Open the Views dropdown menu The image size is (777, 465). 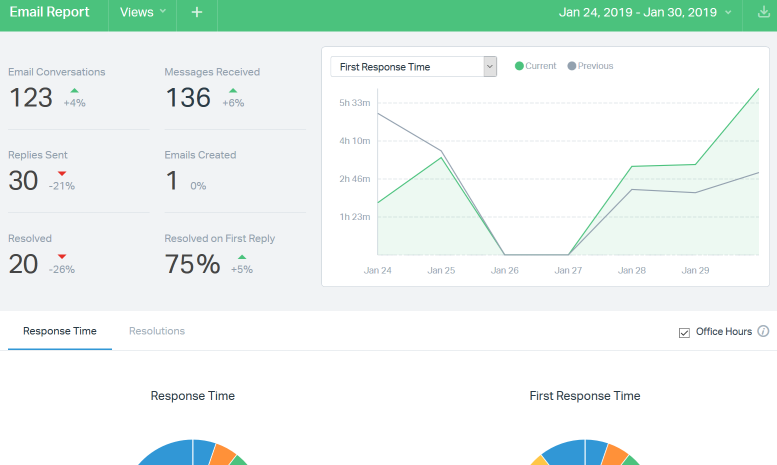142,13
